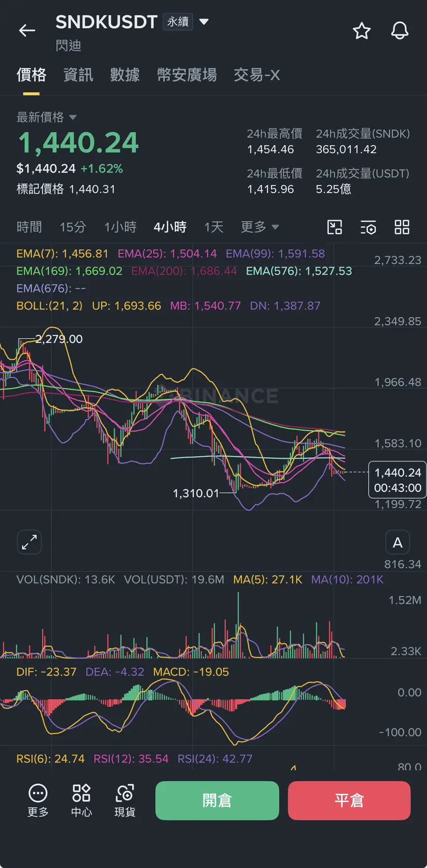
Task: Open the 中心 icon
Action: click(81, 800)
